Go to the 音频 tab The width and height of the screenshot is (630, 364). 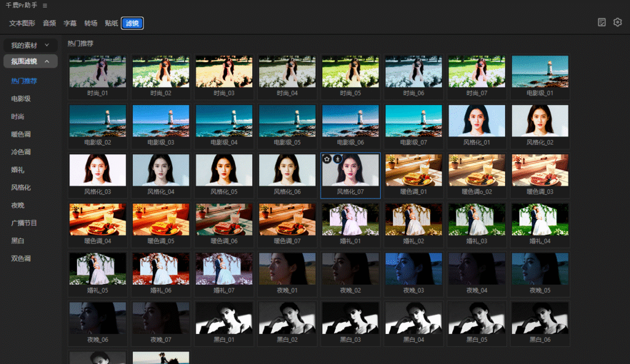point(49,23)
